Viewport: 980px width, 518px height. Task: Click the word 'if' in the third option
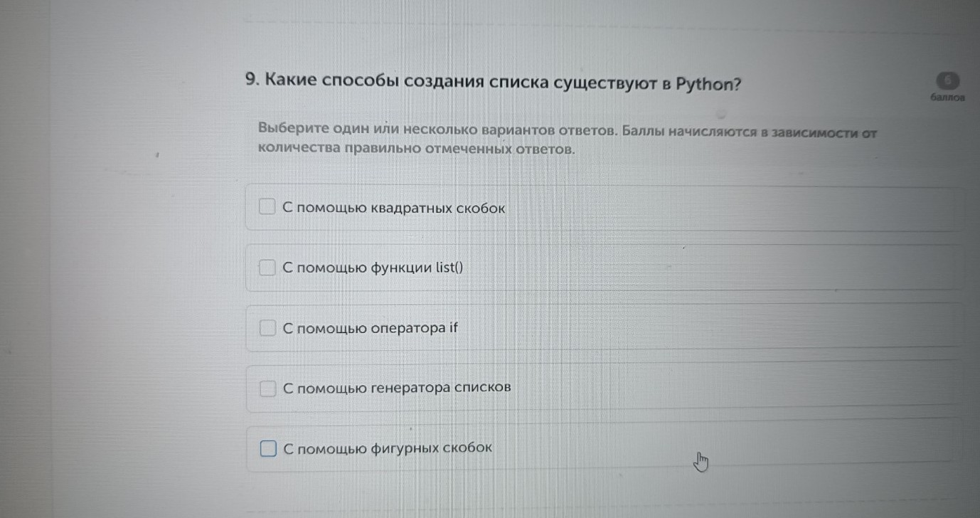pyautogui.click(x=454, y=328)
